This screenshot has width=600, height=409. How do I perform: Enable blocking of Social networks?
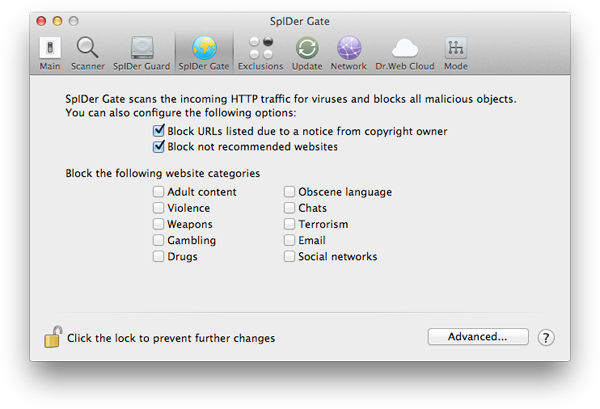[x=289, y=256]
